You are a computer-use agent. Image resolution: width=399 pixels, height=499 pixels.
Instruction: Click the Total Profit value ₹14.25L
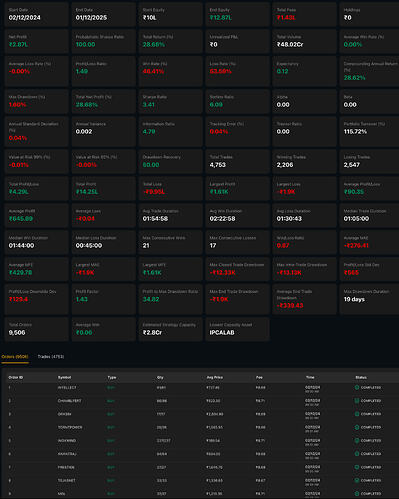[x=87, y=192]
